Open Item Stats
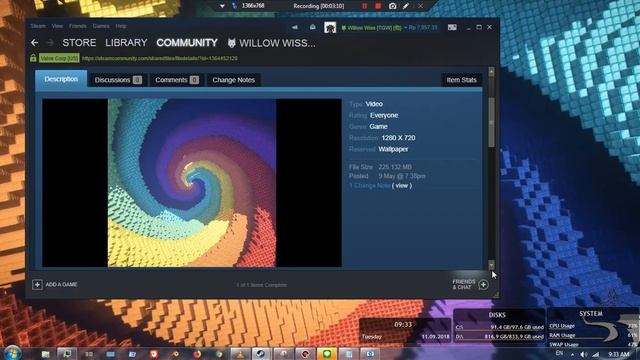Image resolution: width=640 pixels, height=360 pixels. tap(461, 80)
